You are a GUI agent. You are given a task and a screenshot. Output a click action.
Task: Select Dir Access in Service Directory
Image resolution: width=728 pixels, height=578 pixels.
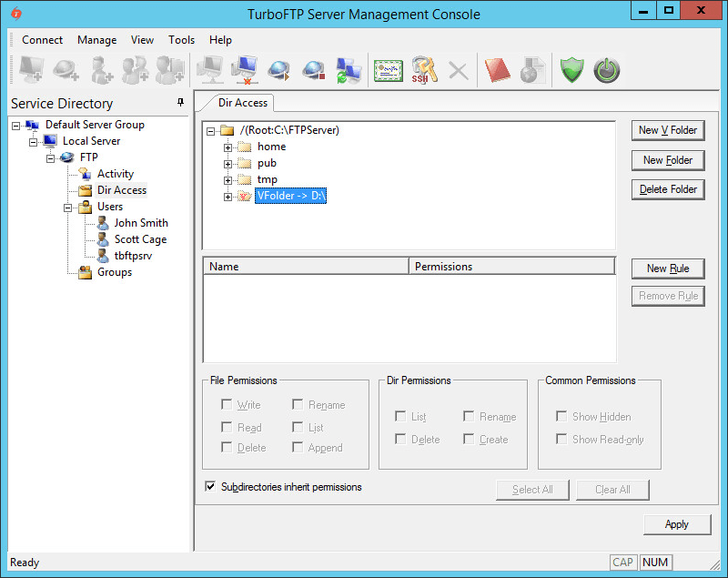[x=122, y=190]
